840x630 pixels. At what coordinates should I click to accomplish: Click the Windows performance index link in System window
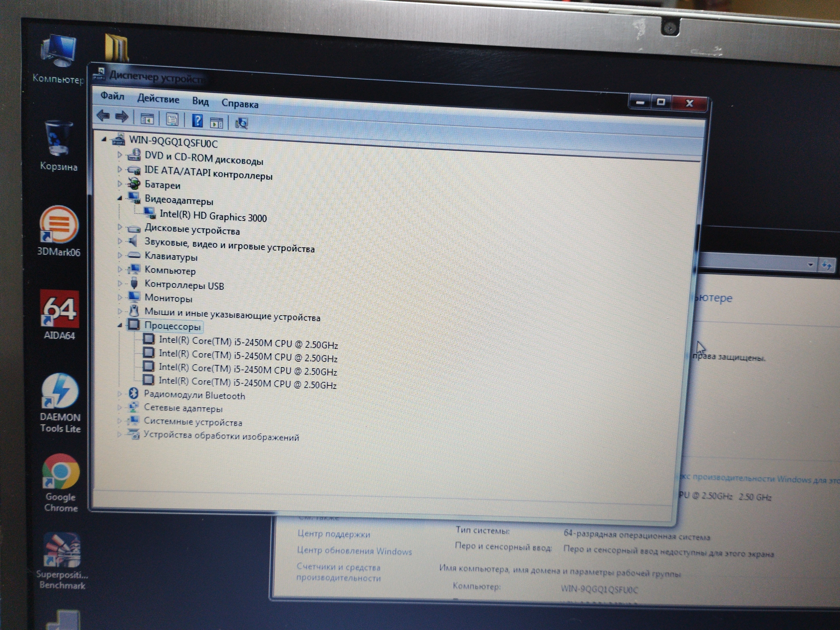point(759,479)
